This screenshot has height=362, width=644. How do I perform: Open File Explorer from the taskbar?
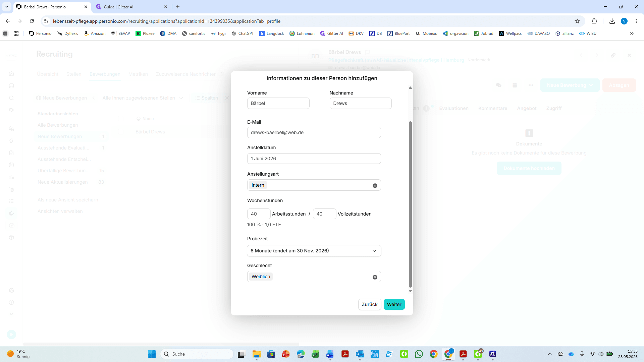pyautogui.click(x=257, y=354)
